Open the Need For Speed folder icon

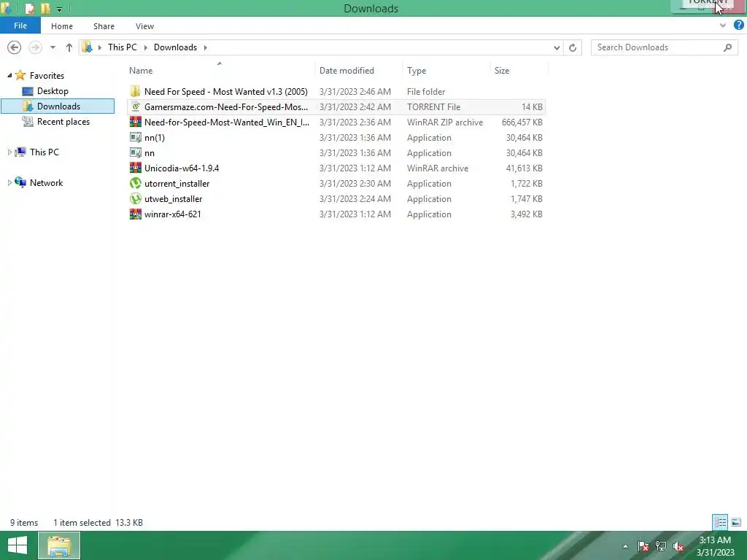pos(135,91)
